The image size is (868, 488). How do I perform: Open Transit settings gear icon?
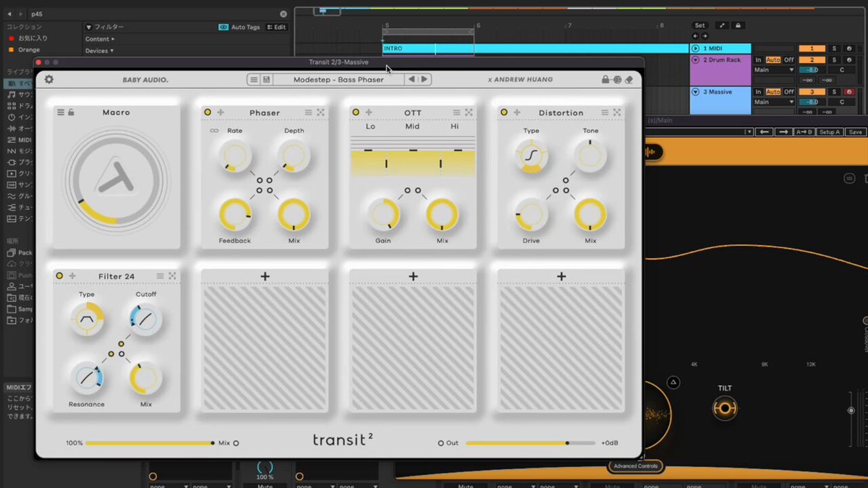[49, 80]
